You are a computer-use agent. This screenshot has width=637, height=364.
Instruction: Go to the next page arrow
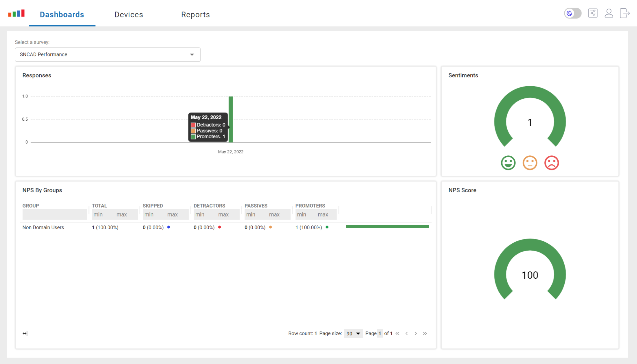pos(416,333)
